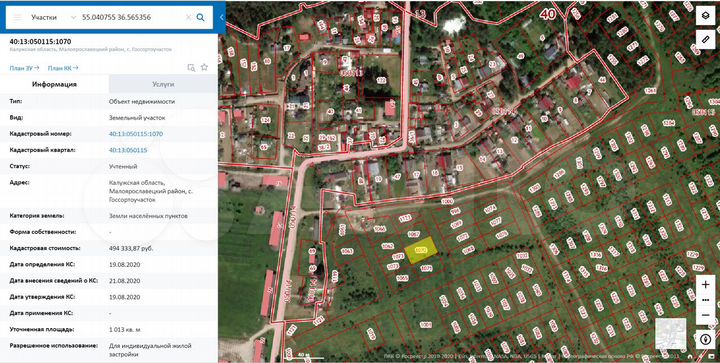Switch basemap via the map thumbnail
Image resolution: width=720 pixels, height=363 pixels.
click(671, 334)
